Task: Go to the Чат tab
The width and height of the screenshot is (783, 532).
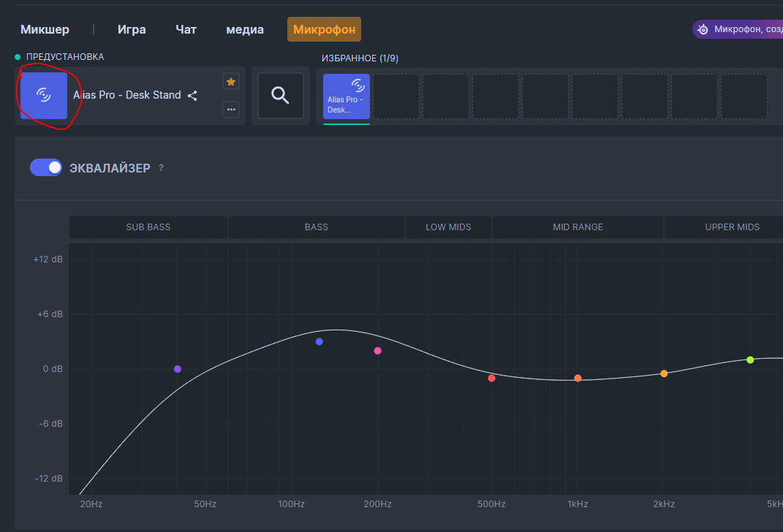Action: [x=186, y=29]
